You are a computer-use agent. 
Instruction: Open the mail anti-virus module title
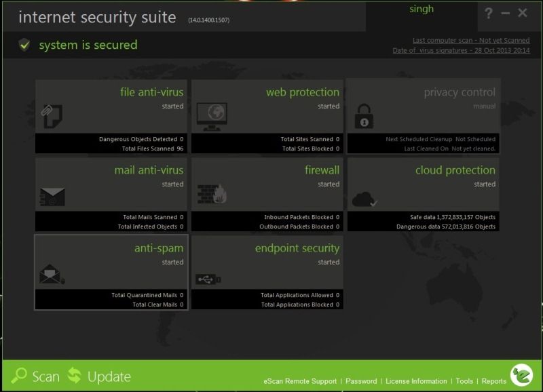click(x=149, y=170)
